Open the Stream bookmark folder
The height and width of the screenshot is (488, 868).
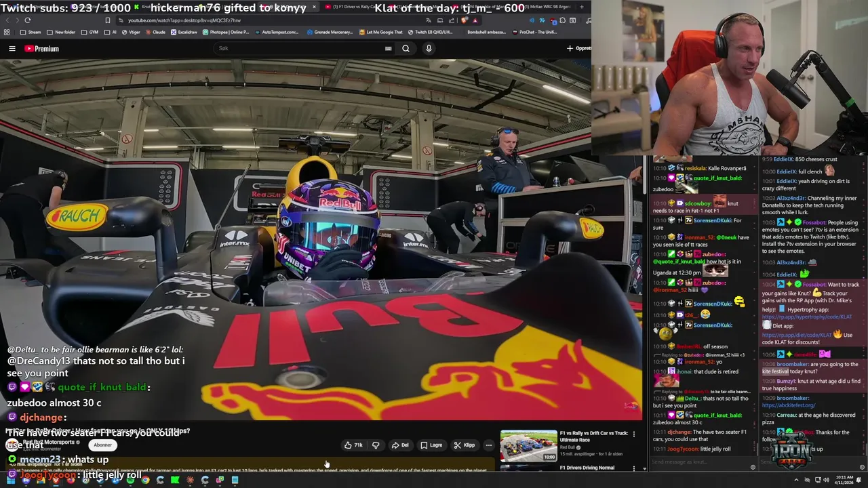coord(31,32)
